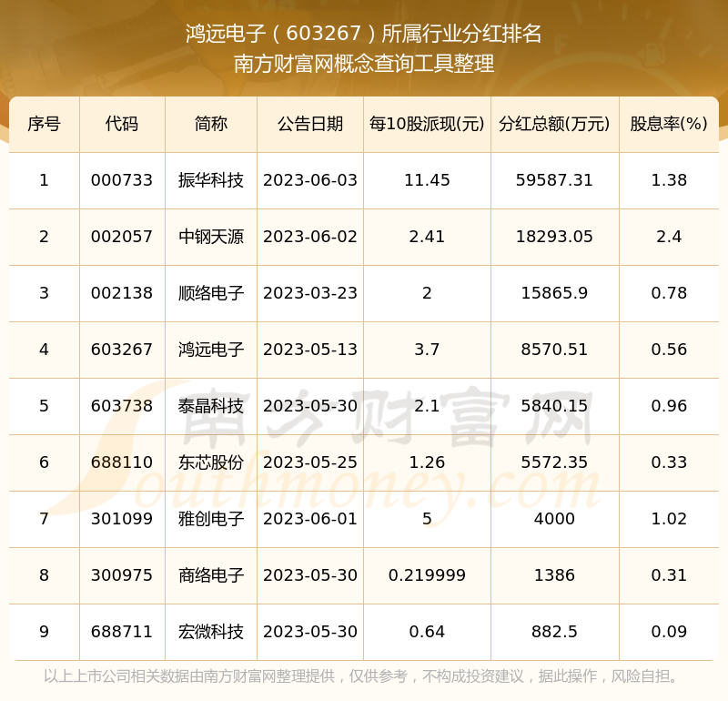The height and width of the screenshot is (701, 728).
Task: Click dividend total 18293.05
Action: coord(554,237)
